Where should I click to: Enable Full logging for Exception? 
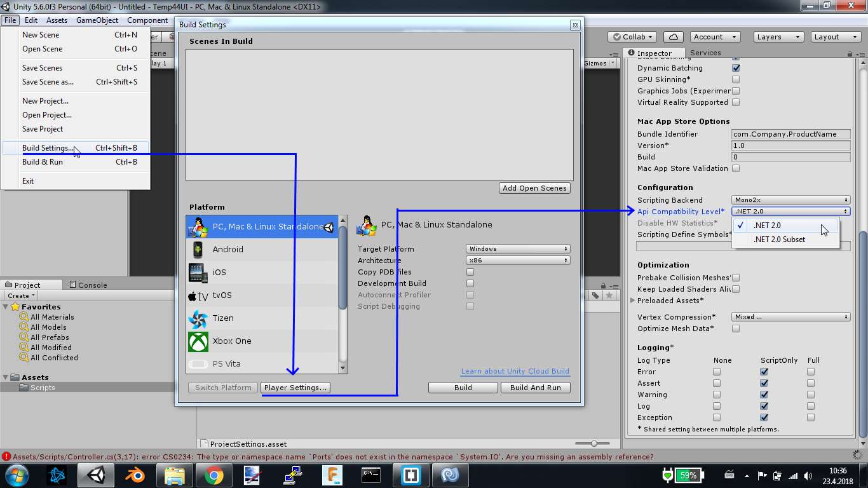coord(811,417)
